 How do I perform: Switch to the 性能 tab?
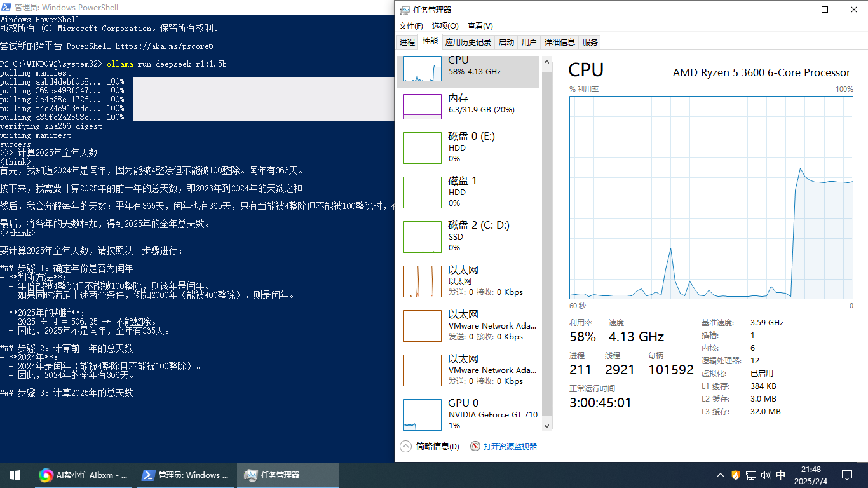[430, 42]
